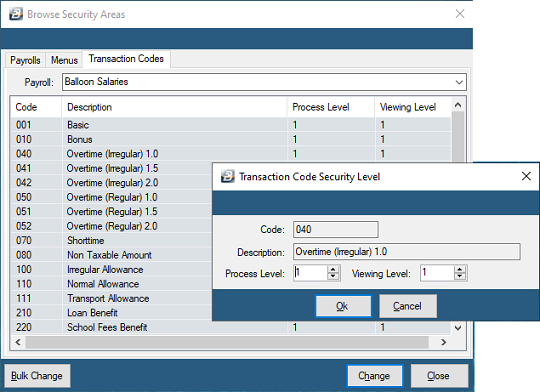This screenshot has height=392, width=540.
Task: Select the row Overtime (Regular) 1.0
Action: (x=111, y=197)
